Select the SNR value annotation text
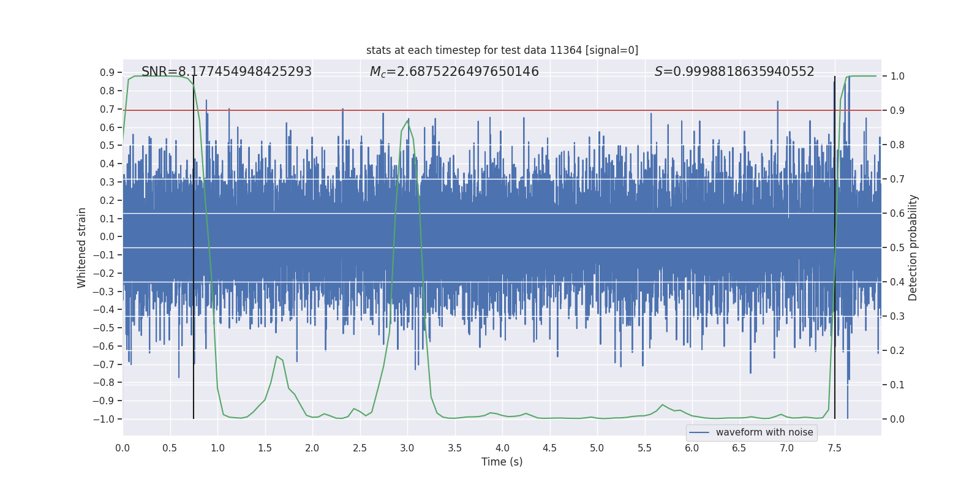 226,72
